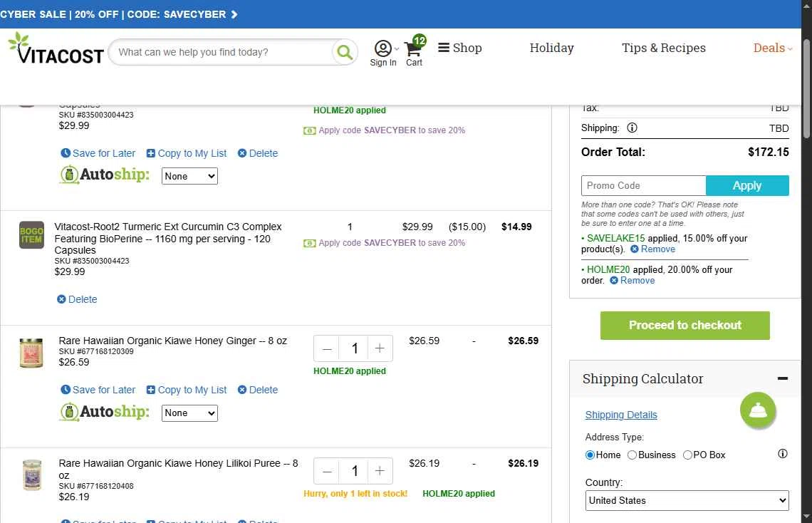Select the PO Box address type
Image resolution: width=812 pixels, height=523 pixels.
pyautogui.click(x=687, y=455)
